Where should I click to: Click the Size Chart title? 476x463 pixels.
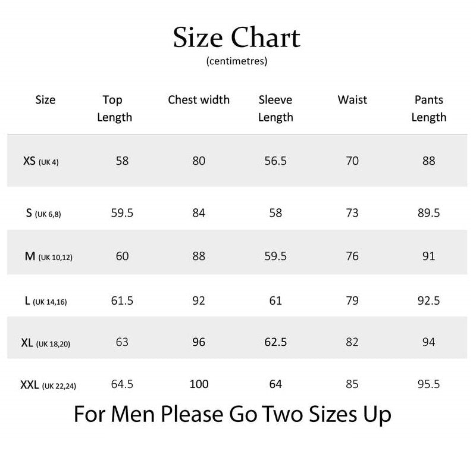pos(237,37)
